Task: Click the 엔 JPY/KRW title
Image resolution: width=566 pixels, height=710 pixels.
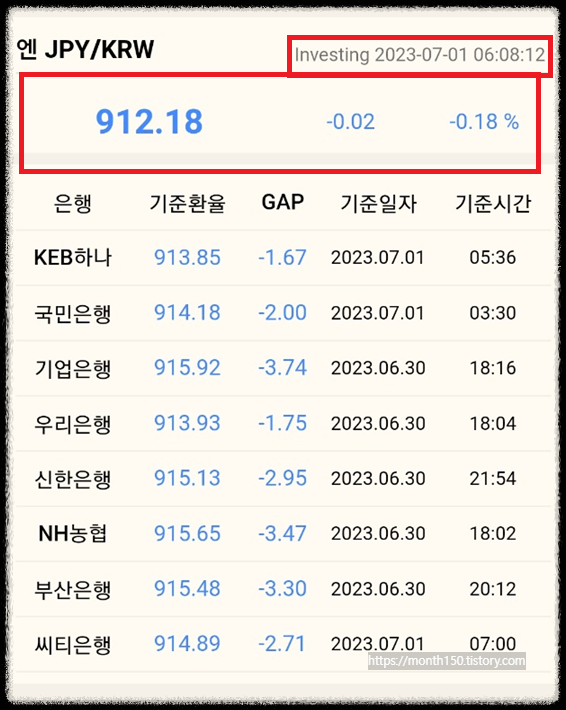Action: pos(86,49)
